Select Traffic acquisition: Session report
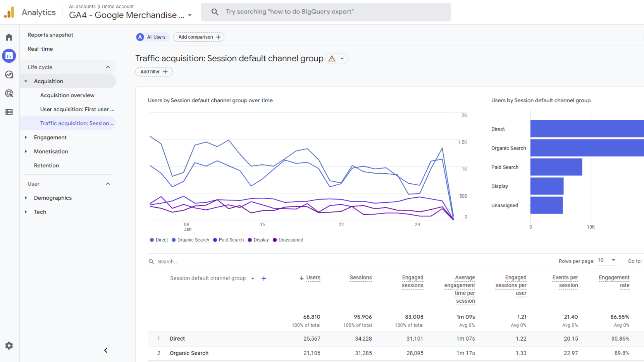644x362 pixels. pos(76,123)
